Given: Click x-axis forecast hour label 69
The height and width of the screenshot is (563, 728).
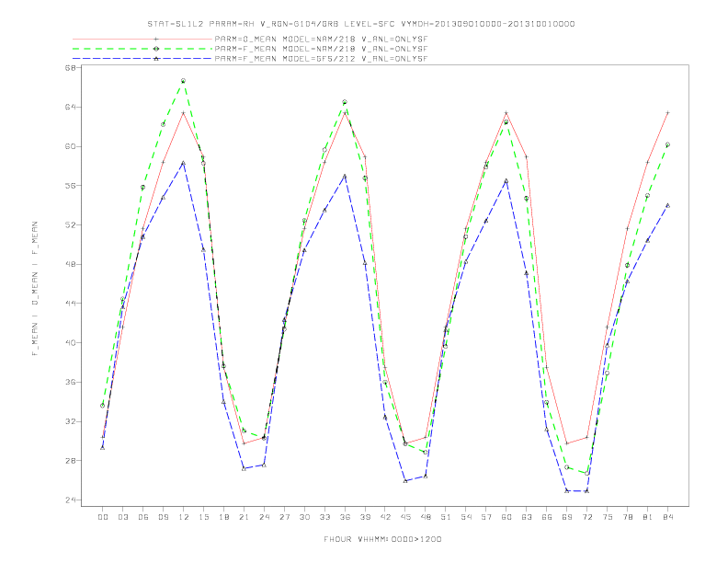Looking at the screenshot, I should click(567, 517).
